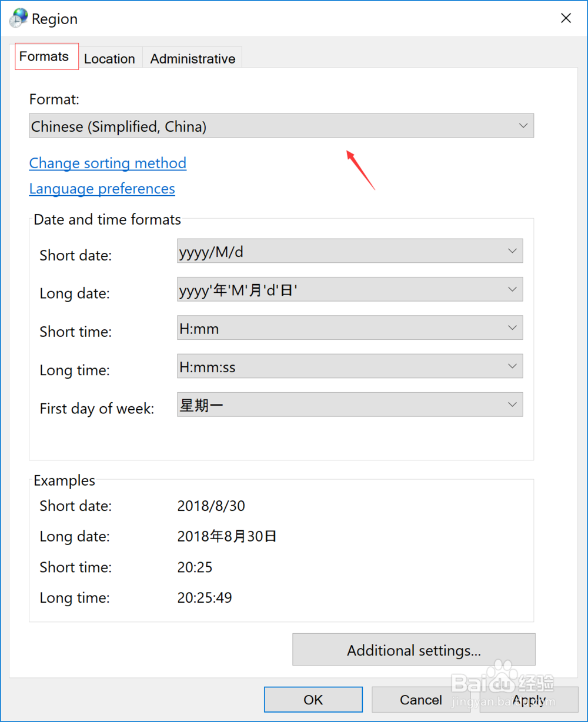The height and width of the screenshot is (722, 588).
Task: Switch to the Location tab
Action: [x=109, y=58]
